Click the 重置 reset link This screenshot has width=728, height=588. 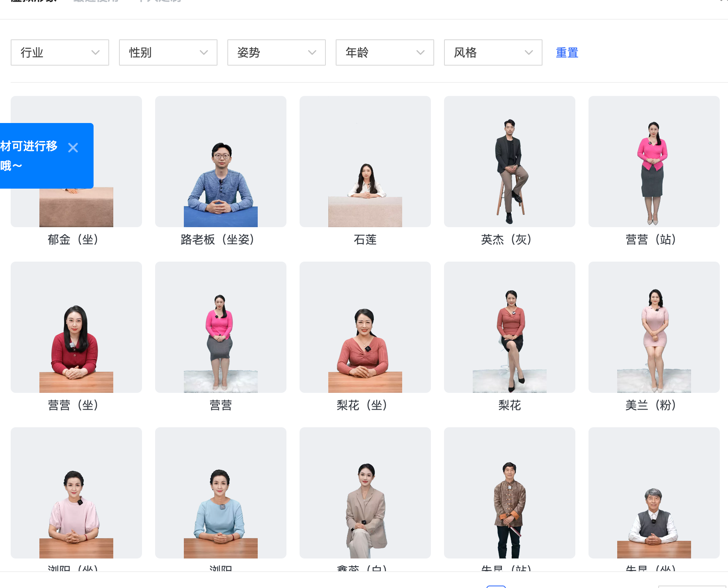[567, 52]
